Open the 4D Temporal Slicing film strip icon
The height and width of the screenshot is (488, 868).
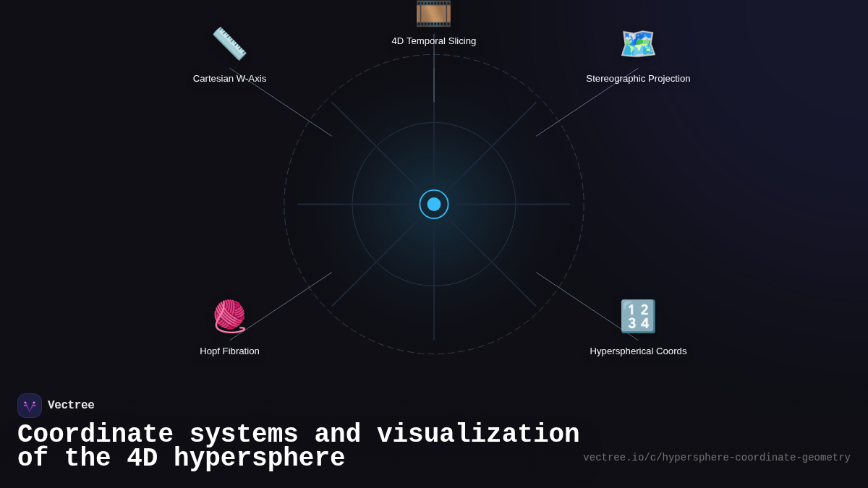(x=433, y=13)
